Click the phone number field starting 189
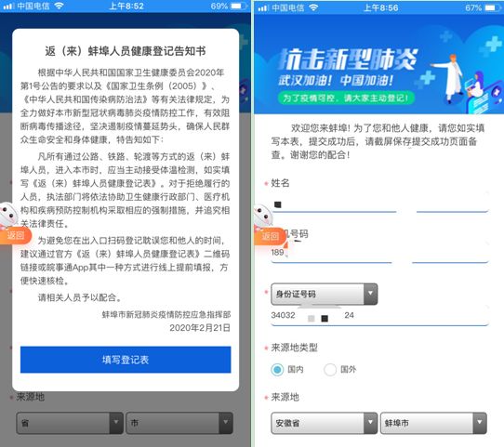 coord(380,254)
